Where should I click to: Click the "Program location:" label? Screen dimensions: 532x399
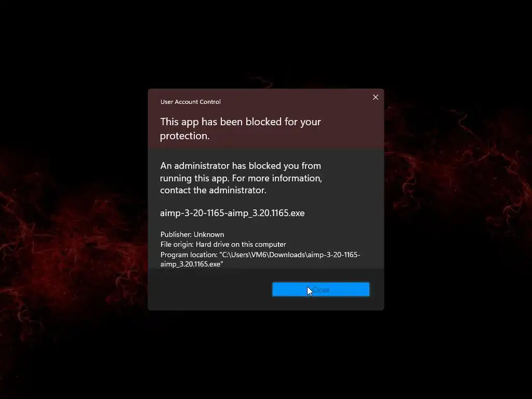[x=189, y=255]
